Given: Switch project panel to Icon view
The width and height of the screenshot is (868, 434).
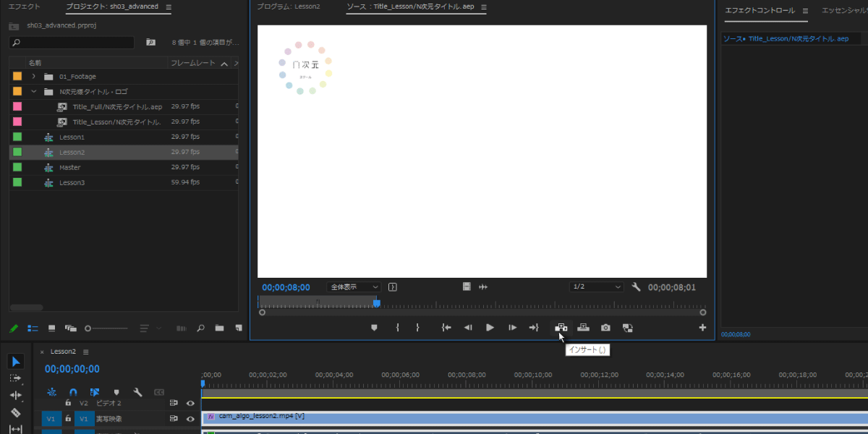Looking at the screenshot, I should tap(51, 328).
